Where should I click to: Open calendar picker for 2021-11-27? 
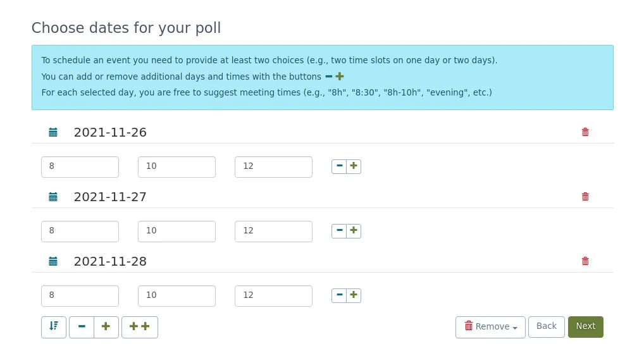pos(53,197)
